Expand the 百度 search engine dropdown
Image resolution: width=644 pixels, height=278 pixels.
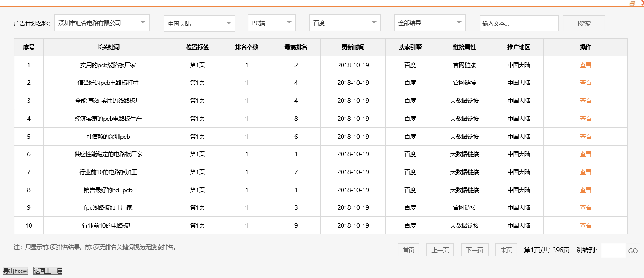coord(344,22)
